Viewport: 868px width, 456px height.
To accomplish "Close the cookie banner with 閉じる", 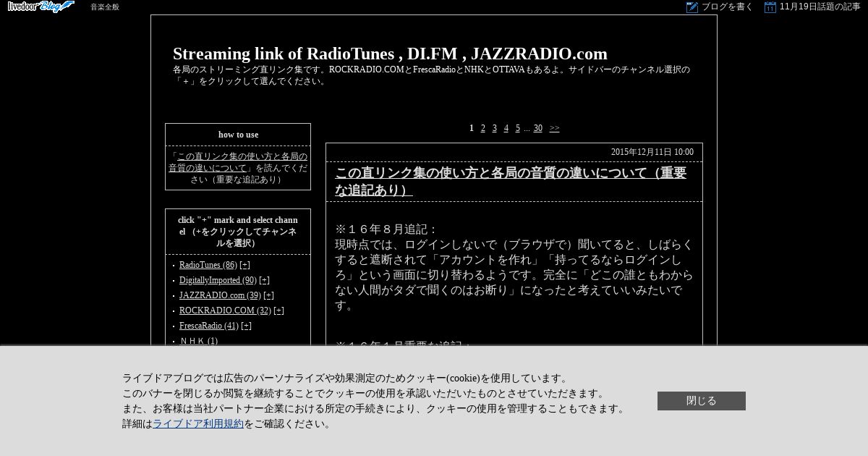I will (x=702, y=401).
